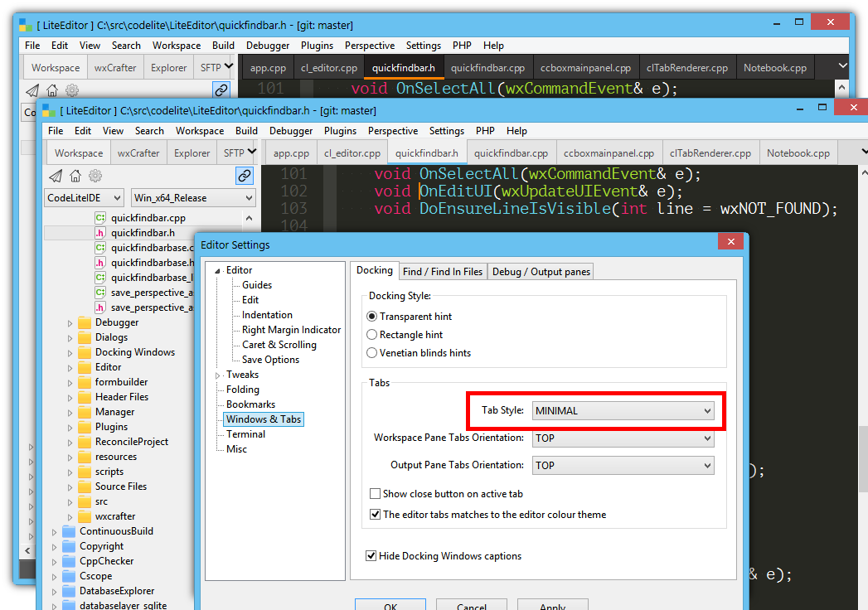This screenshot has height=610, width=868.
Task: Open front window workspace tabs overflow chevron
Action: (x=252, y=151)
